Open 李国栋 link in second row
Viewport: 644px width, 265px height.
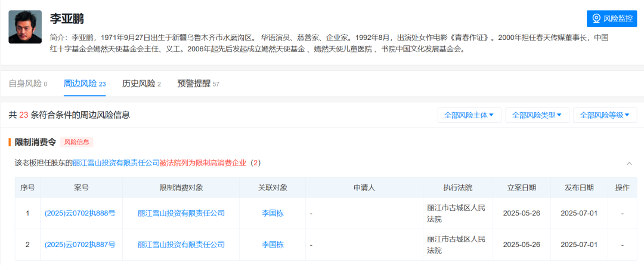pyautogui.click(x=273, y=245)
